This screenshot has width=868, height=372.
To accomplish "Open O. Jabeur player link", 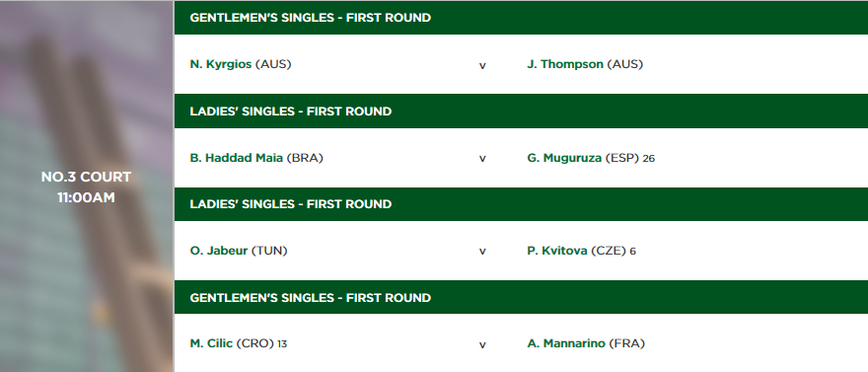I will [219, 251].
